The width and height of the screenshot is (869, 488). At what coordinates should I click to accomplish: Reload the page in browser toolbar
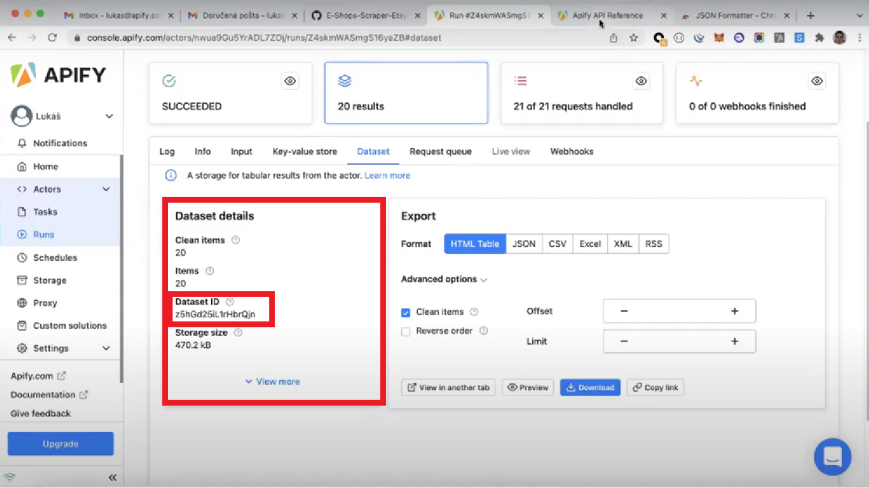click(x=52, y=38)
